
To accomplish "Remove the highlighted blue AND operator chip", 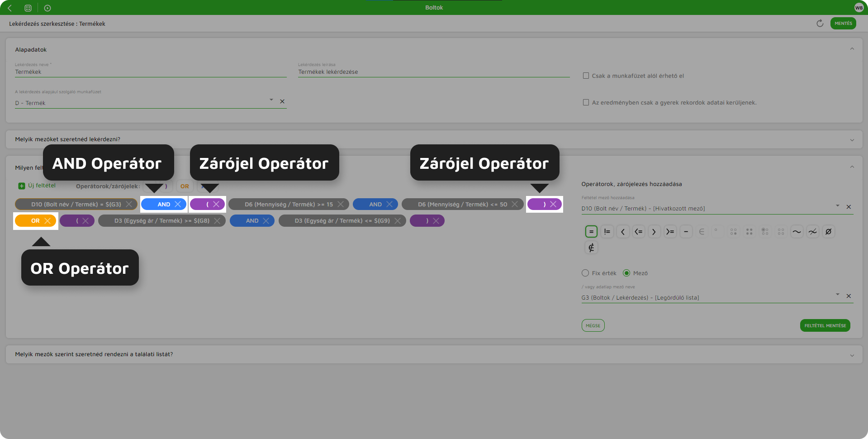I will (178, 204).
